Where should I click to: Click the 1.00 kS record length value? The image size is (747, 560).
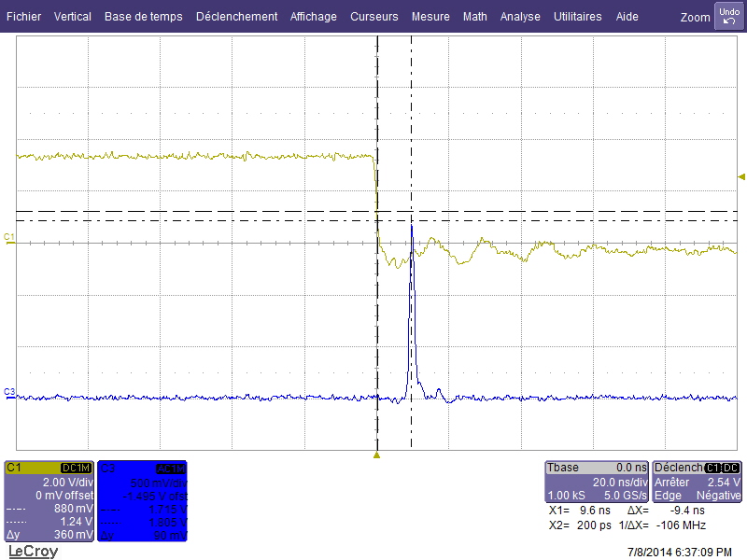click(566, 496)
